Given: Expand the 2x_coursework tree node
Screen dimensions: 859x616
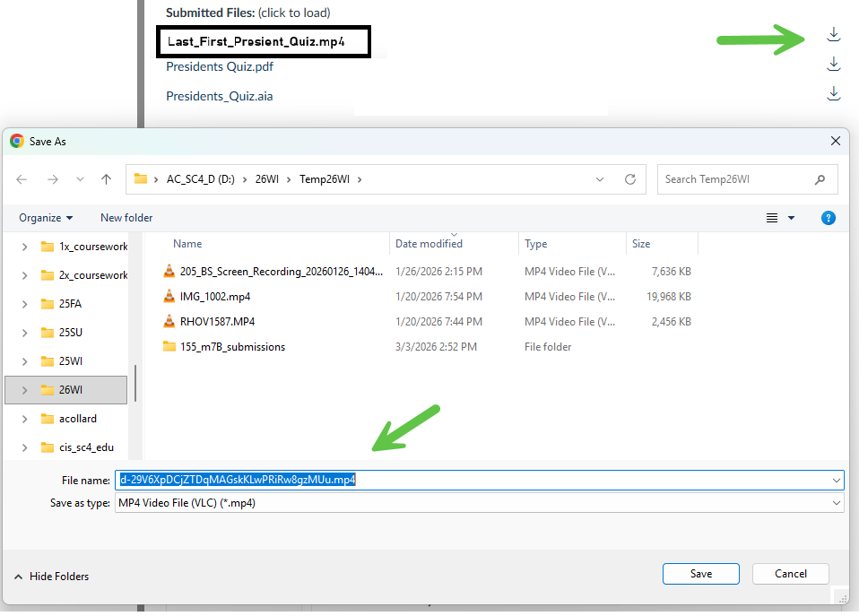Looking at the screenshot, I should click(x=24, y=275).
